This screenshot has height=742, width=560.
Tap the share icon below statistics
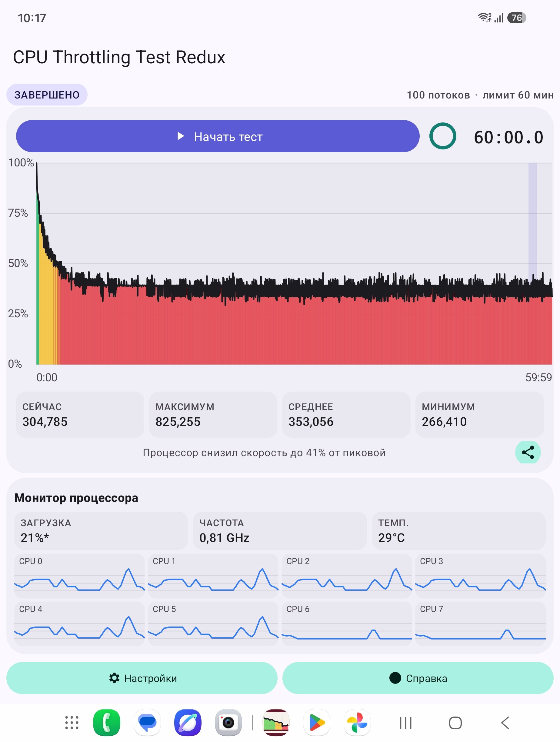click(528, 452)
